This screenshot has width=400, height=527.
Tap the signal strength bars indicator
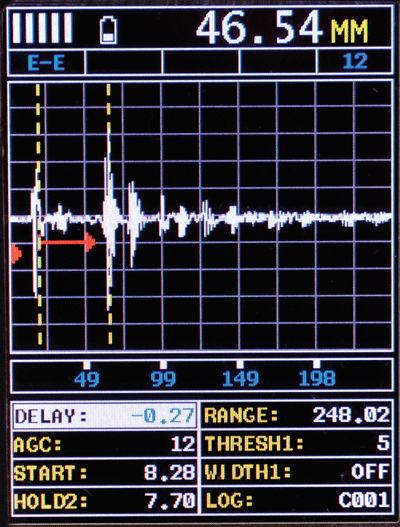click(43, 28)
